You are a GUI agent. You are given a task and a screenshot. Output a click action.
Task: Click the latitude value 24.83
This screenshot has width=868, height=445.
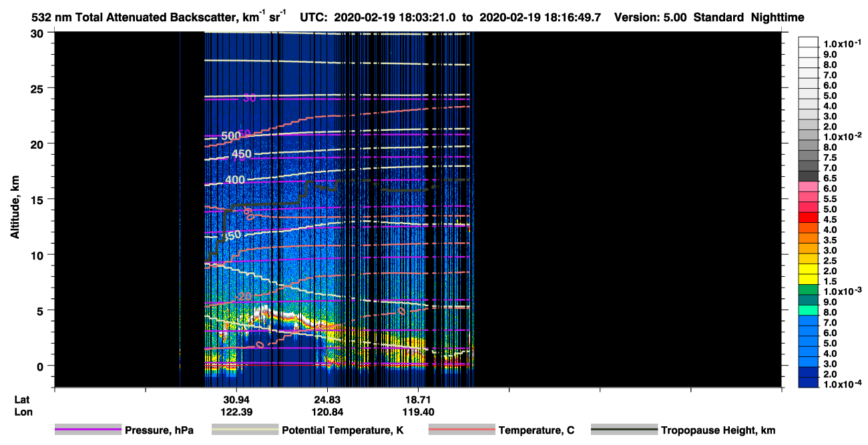[327, 399]
